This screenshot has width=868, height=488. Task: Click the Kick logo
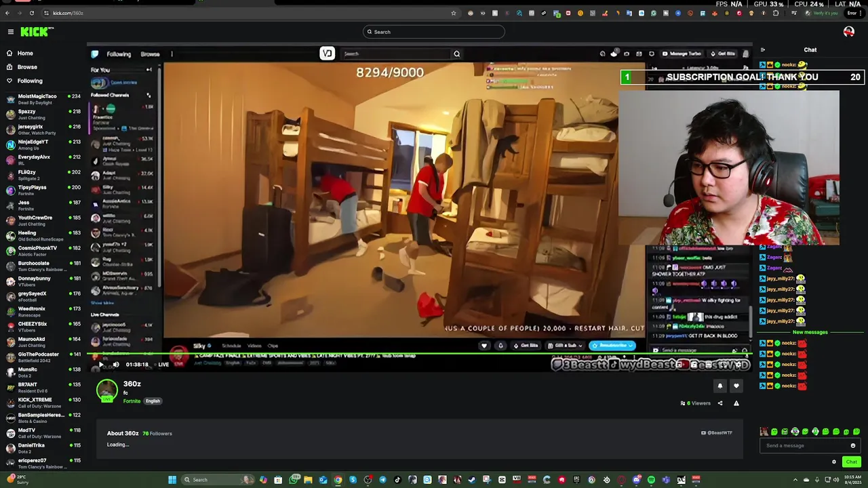(x=37, y=32)
